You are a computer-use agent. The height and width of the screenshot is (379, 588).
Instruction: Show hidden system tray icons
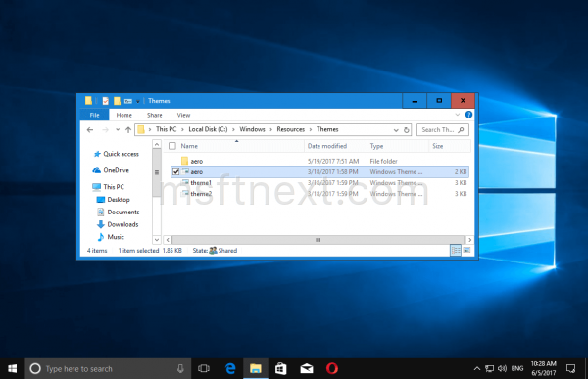click(x=476, y=369)
